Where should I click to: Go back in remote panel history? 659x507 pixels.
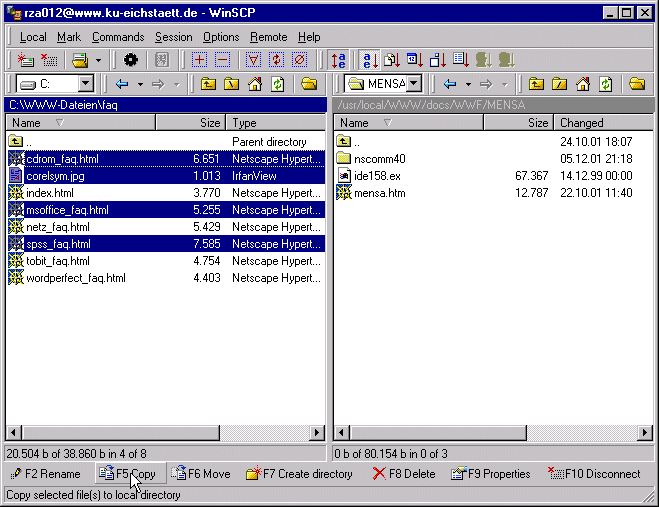coord(450,84)
